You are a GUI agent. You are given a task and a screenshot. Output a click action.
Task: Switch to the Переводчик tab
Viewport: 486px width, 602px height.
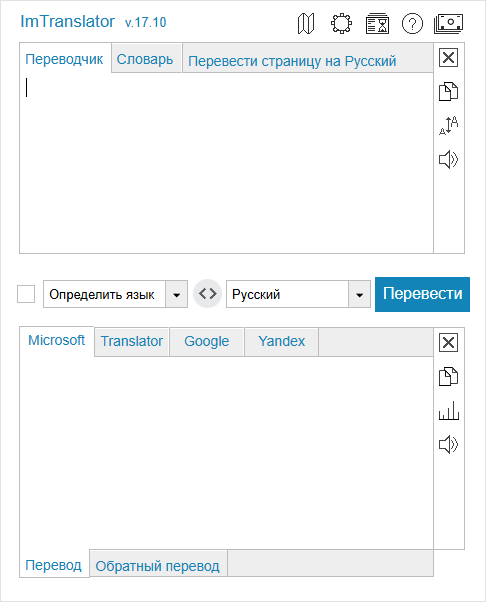[64, 59]
